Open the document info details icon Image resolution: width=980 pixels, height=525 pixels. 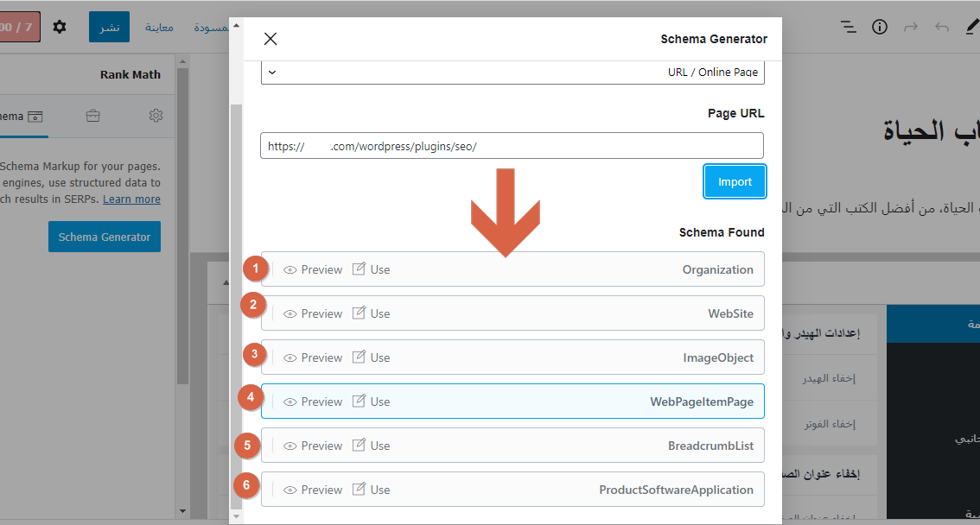[880, 27]
